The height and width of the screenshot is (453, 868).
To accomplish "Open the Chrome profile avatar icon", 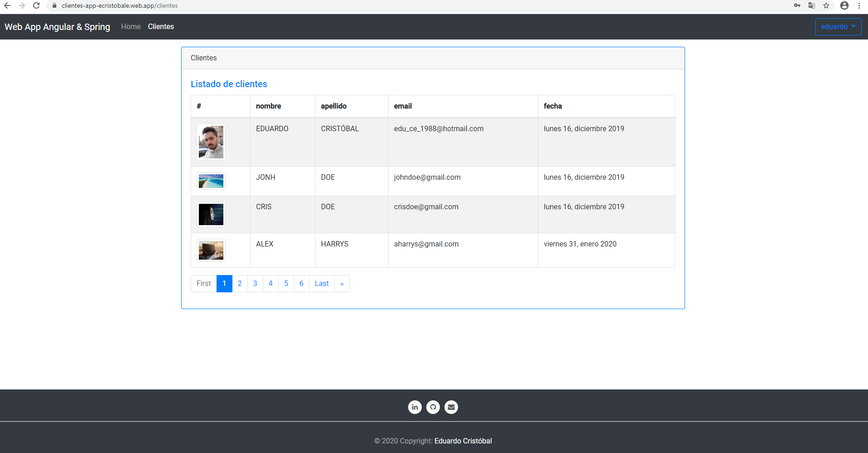I will pos(844,5).
